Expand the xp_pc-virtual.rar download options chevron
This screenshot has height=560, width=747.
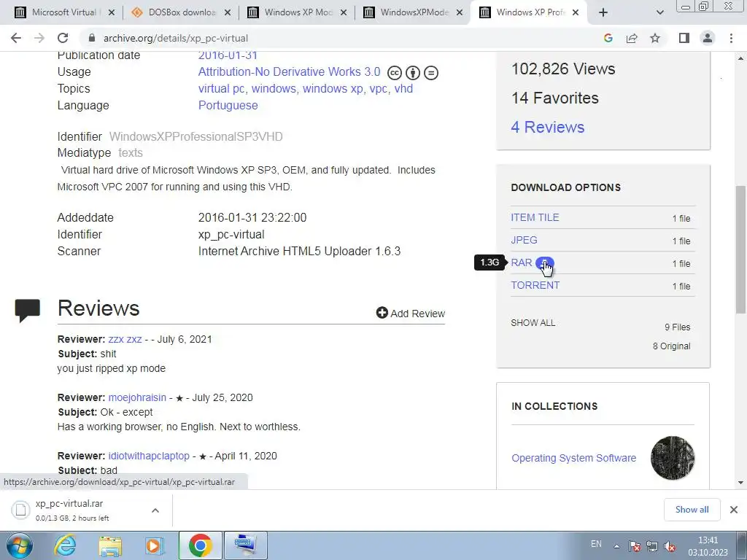[155, 510]
